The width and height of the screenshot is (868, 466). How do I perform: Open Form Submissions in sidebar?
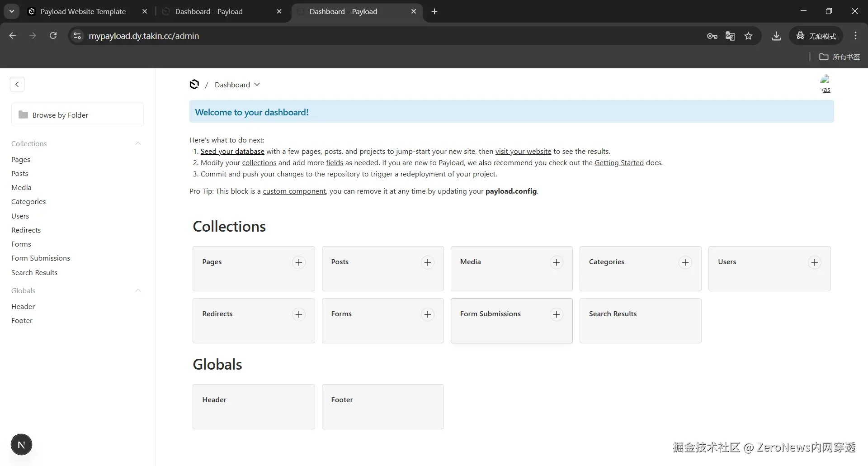41,258
